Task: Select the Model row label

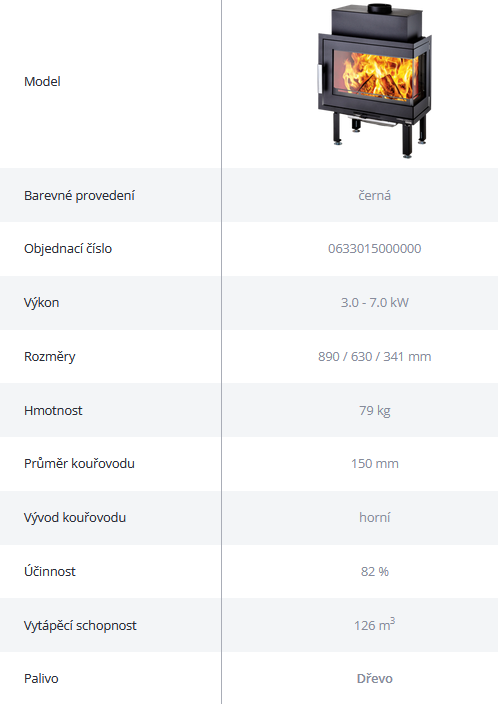Action: tap(42, 82)
